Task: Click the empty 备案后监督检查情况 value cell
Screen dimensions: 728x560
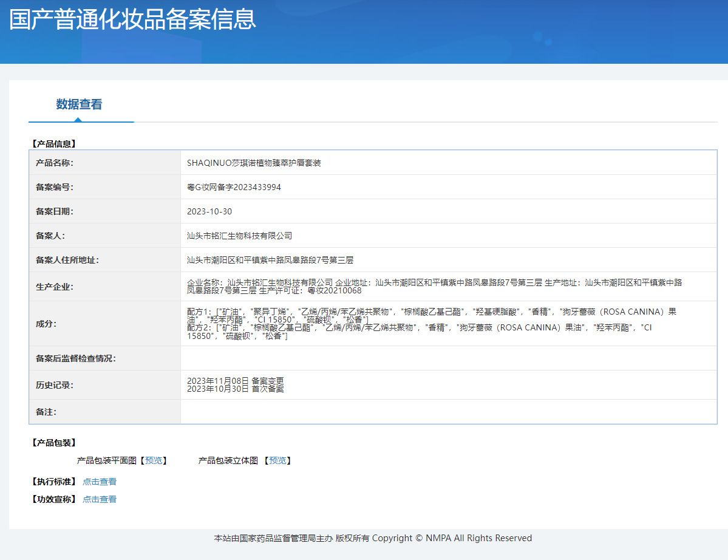Action: 448,358
